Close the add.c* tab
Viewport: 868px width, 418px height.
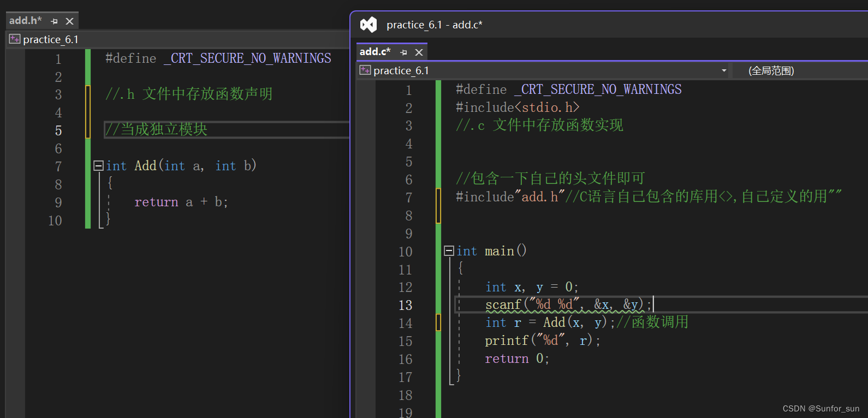[x=419, y=52]
